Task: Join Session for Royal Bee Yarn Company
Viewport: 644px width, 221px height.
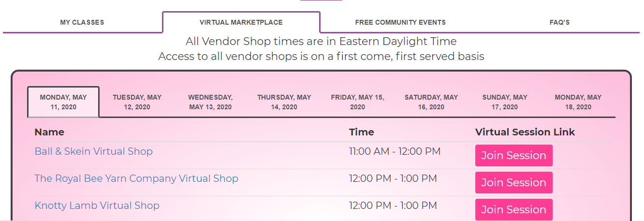Action: pyautogui.click(x=513, y=183)
